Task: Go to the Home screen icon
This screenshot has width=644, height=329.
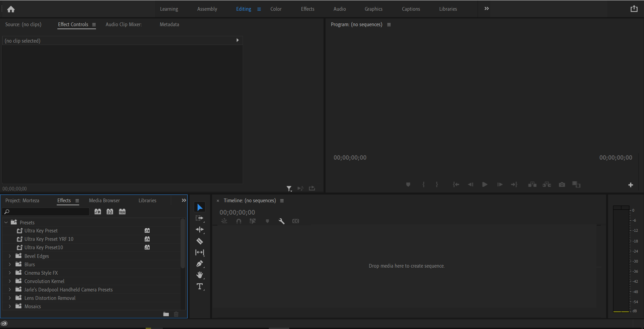Action: pos(11,9)
